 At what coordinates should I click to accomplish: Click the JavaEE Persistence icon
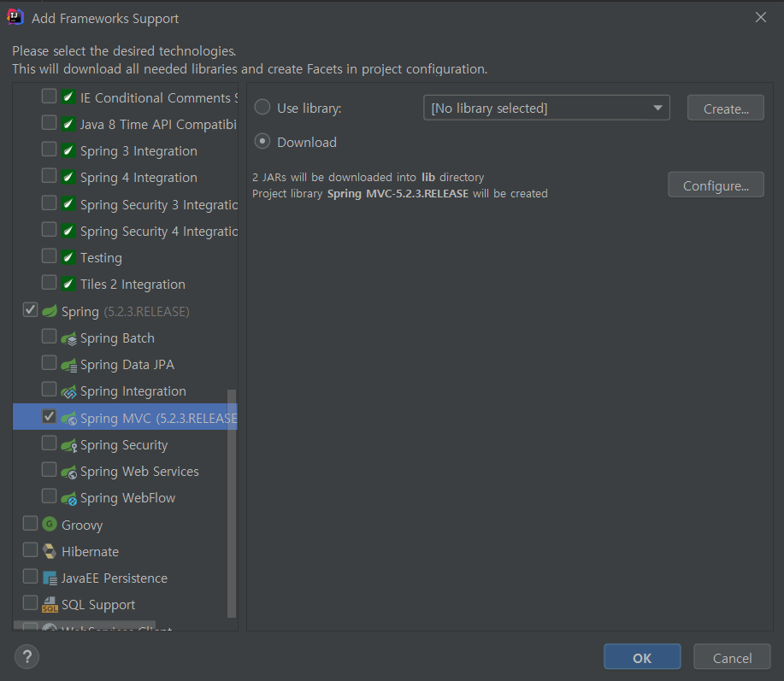(50, 578)
